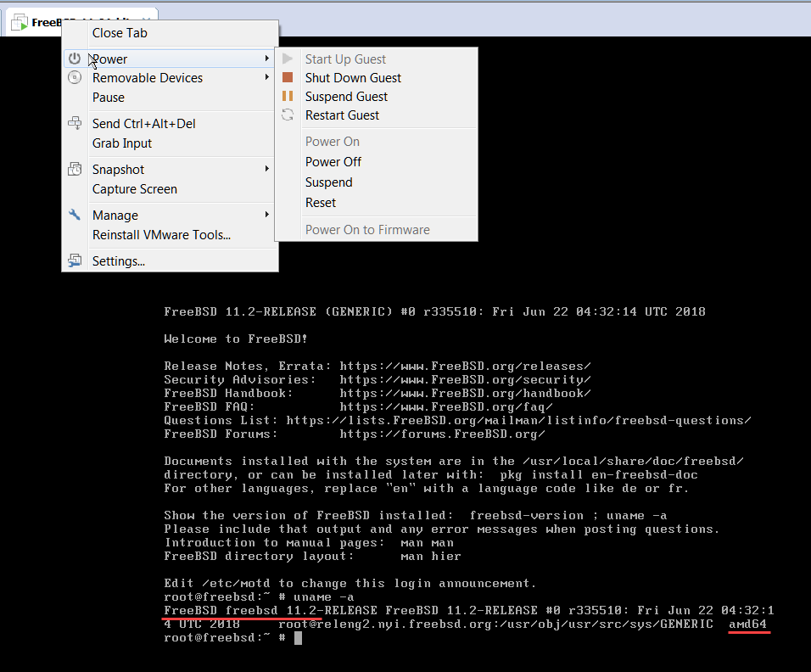Select Restart Guest
This screenshot has height=672, width=811.
click(x=342, y=115)
